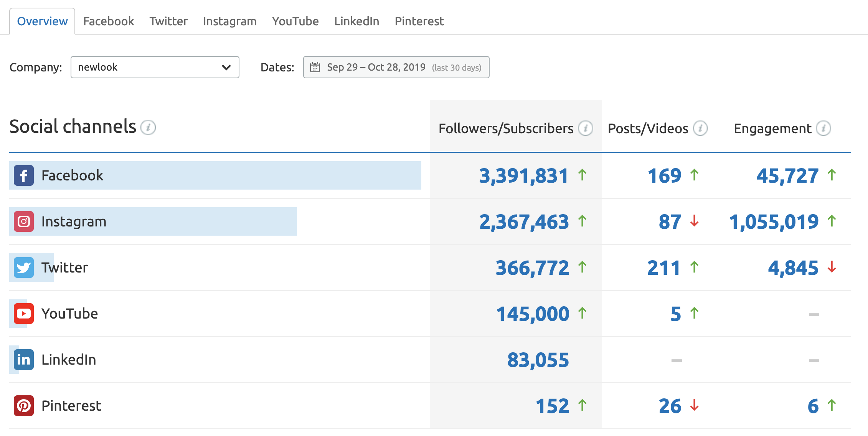Viewport: 868px width, 436px height.
Task: Click info icon next to Followers/Subscribers
Action: pos(586,128)
